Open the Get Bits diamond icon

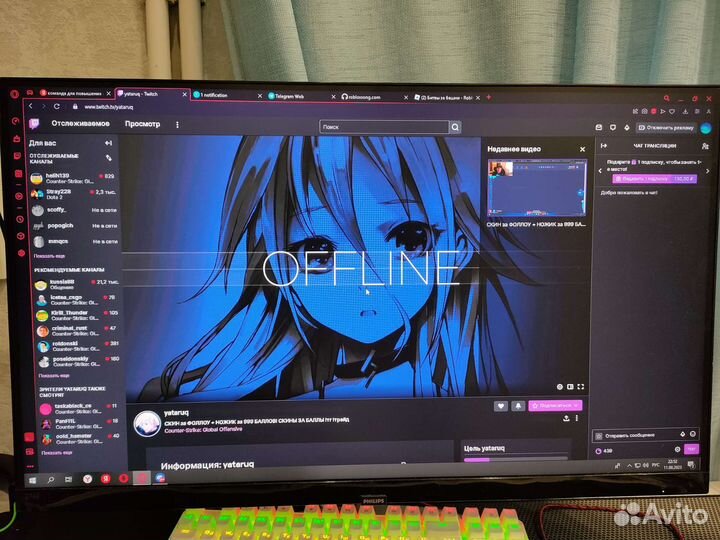(627, 127)
